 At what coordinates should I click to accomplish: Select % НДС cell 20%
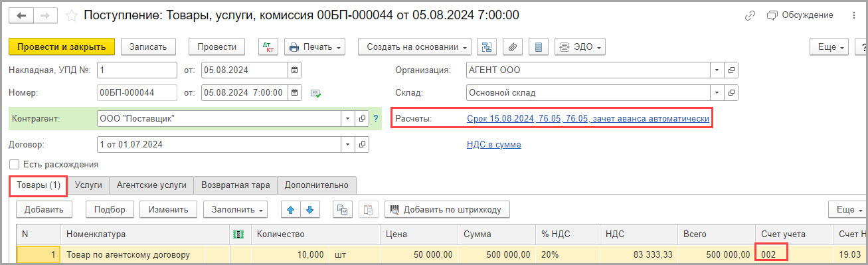[x=566, y=254]
